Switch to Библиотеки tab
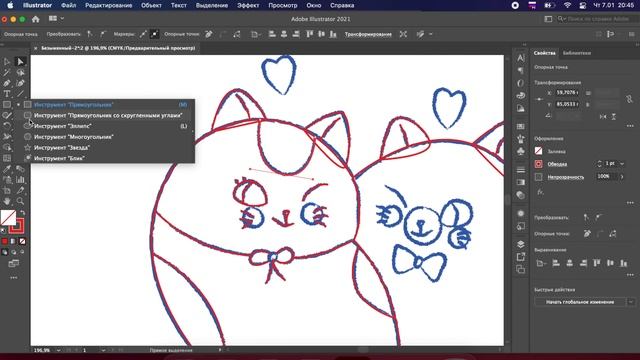Viewport: 640px width, 360px height. click(576, 53)
